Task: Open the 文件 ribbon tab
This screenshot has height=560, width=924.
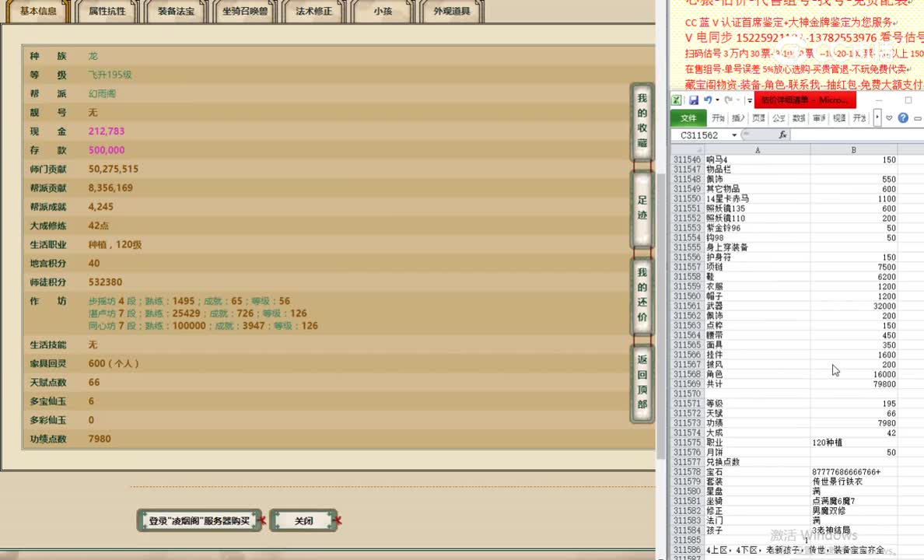Action: pyautogui.click(x=688, y=118)
